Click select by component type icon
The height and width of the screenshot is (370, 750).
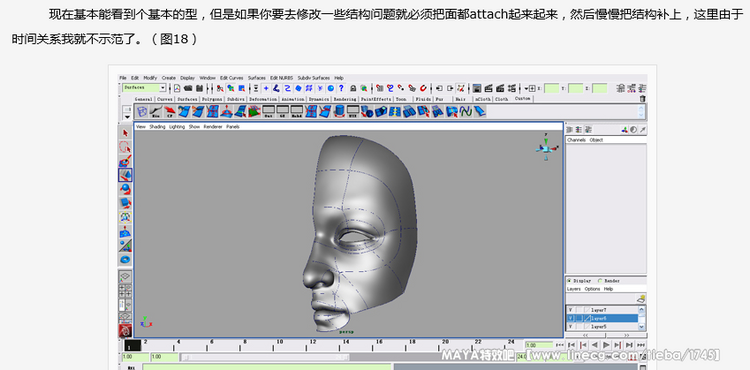242,88
